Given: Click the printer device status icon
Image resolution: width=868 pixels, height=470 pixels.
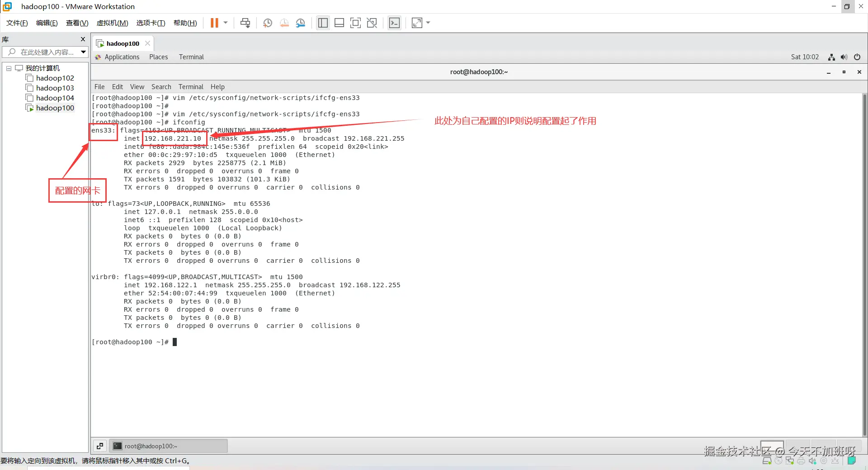Looking at the screenshot, I should (801, 461).
